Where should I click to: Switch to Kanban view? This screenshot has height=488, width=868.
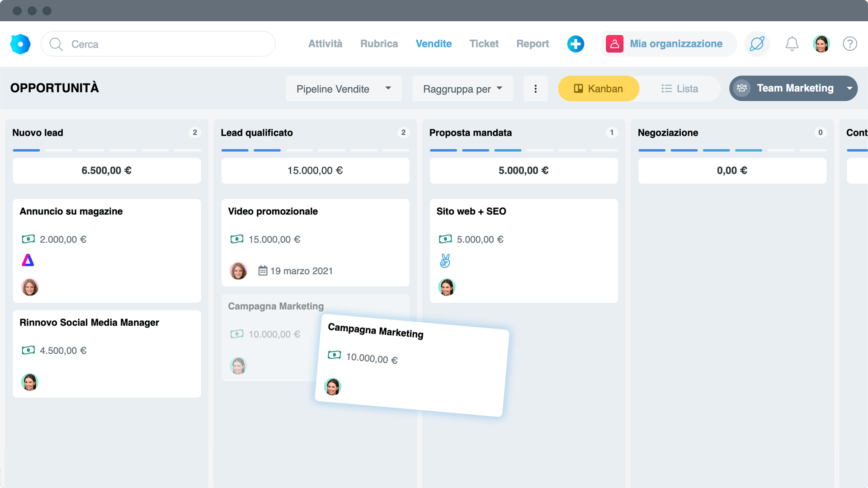[x=598, y=89]
